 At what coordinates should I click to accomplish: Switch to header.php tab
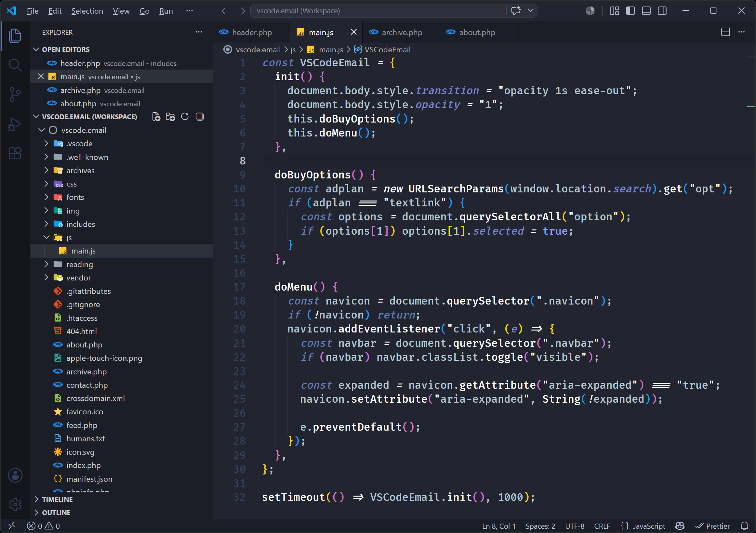tap(251, 32)
